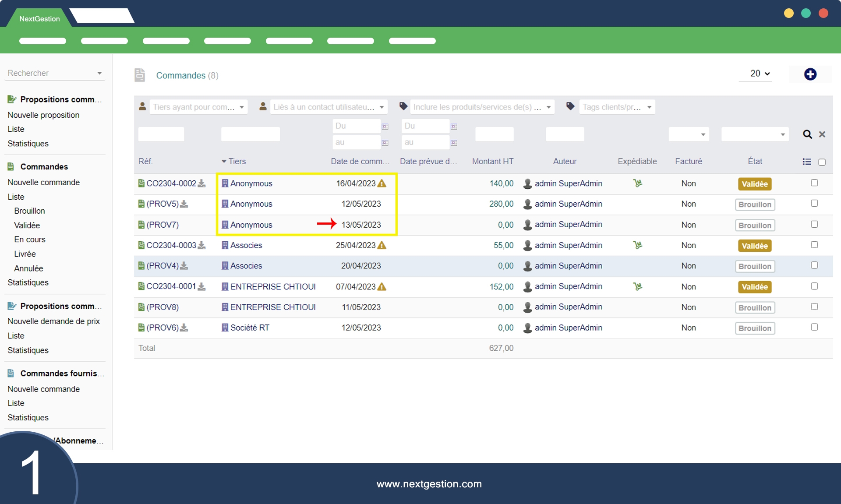Image resolution: width=841 pixels, height=504 pixels.
Task: Tick the checkbox for CO2304-0002 row
Action: tap(814, 183)
